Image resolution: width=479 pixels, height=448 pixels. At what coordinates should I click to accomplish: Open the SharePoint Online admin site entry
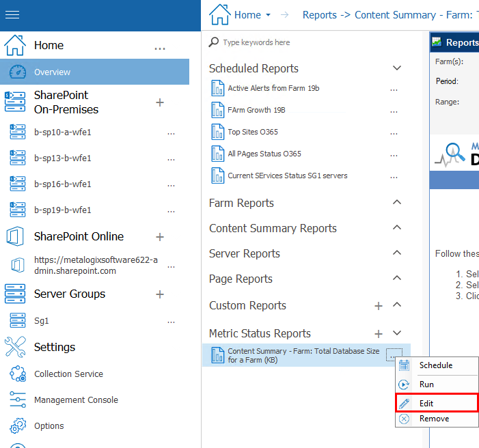pos(96,265)
